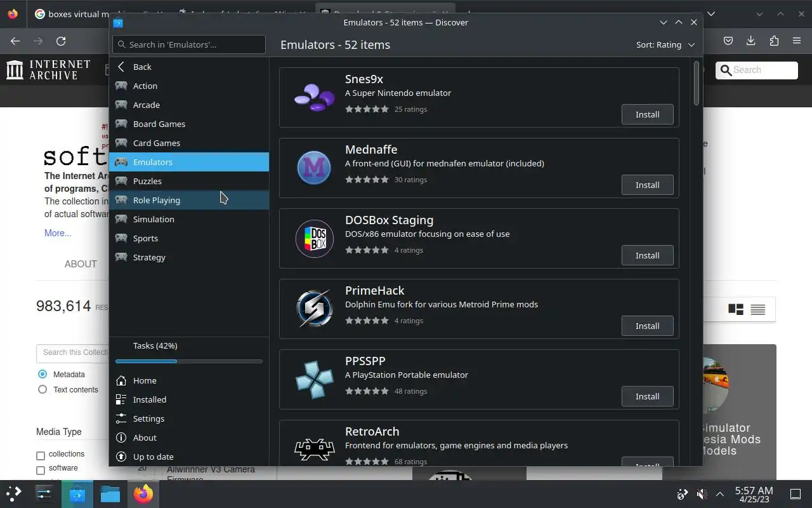The width and height of the screenshot is (812, 508).
Task: Select the Puzzles category
Action: click(x=189, y=181)
